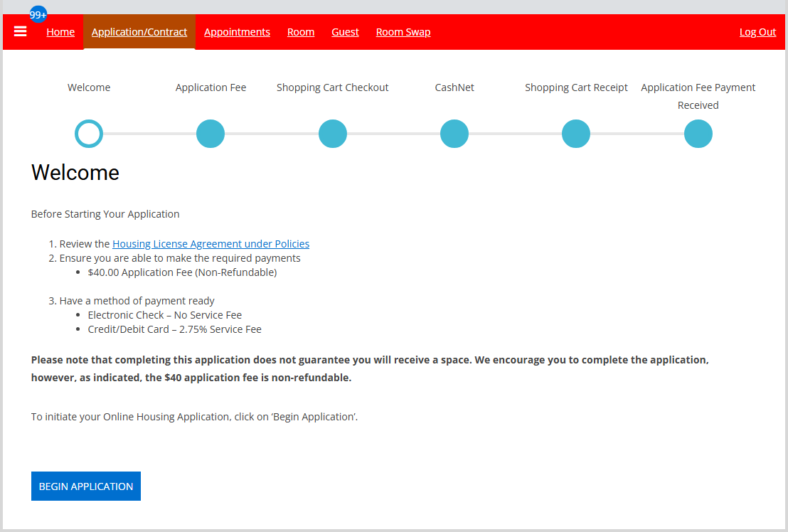
Task: Click 'Have a method of payment ready'
Action: 137,301
